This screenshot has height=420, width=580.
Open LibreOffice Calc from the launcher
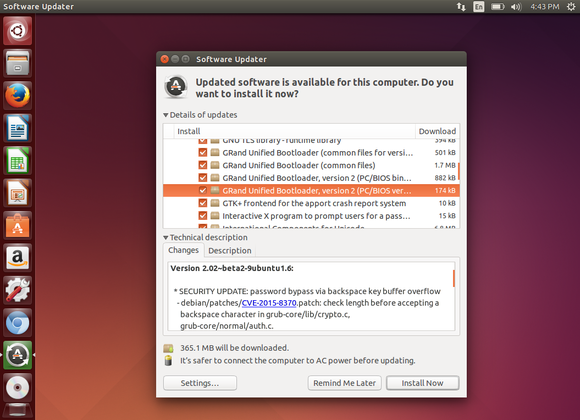[17, 160]
